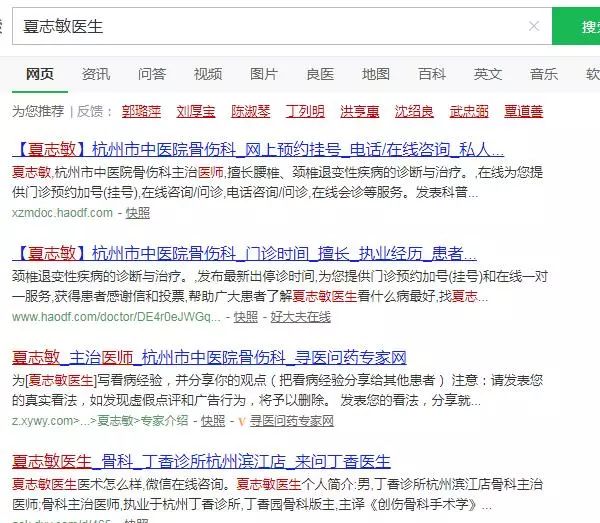Open 快照 for xzmdoc.haodf.com result
The height and width of the screenshot is (523, 600).
pyautogui.click(x=138, y=213)
